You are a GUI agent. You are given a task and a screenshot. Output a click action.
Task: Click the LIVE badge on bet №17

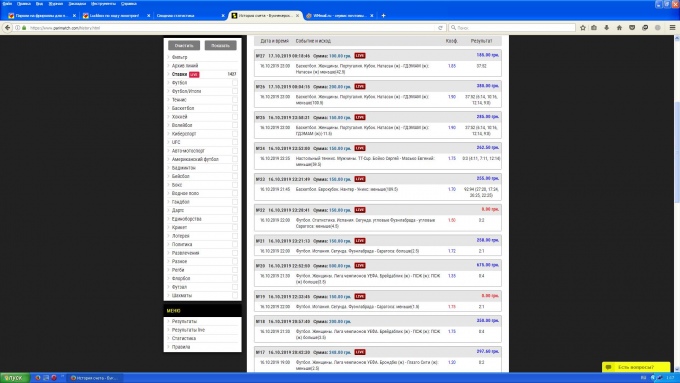point(360,352)
